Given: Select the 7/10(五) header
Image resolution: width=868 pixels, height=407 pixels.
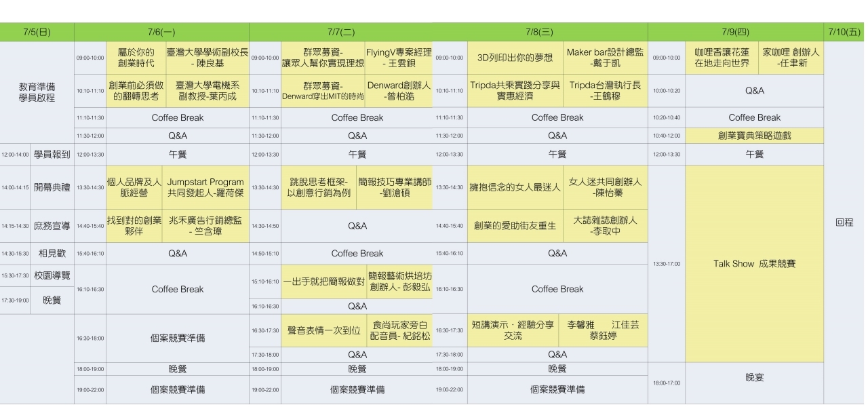Looking at the screenshot, I should tap(845, 33).
